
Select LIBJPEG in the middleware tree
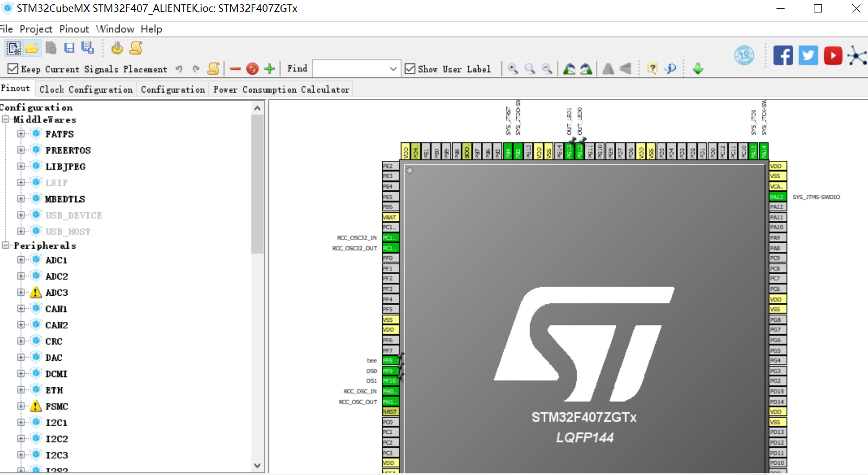tap(66, 166)
